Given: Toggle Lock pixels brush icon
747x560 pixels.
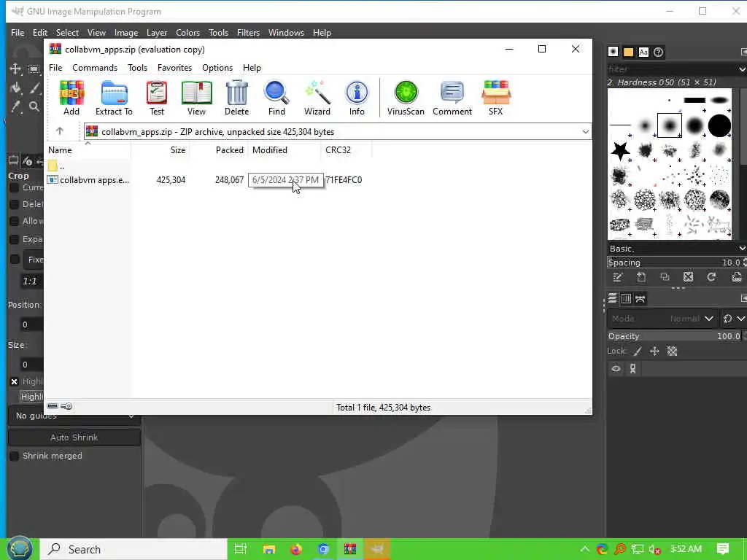Looking at the screenshot, I should click(x=638, y=351).
